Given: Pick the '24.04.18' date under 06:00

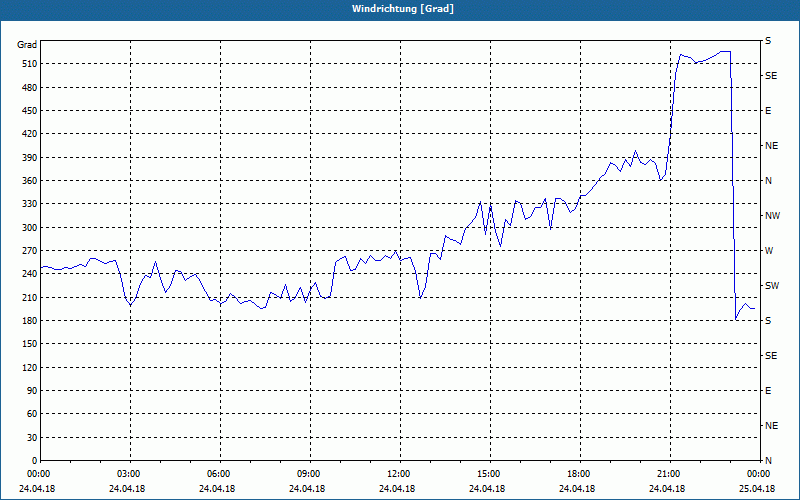Looking at the screenshot, I should pos(217,489).
